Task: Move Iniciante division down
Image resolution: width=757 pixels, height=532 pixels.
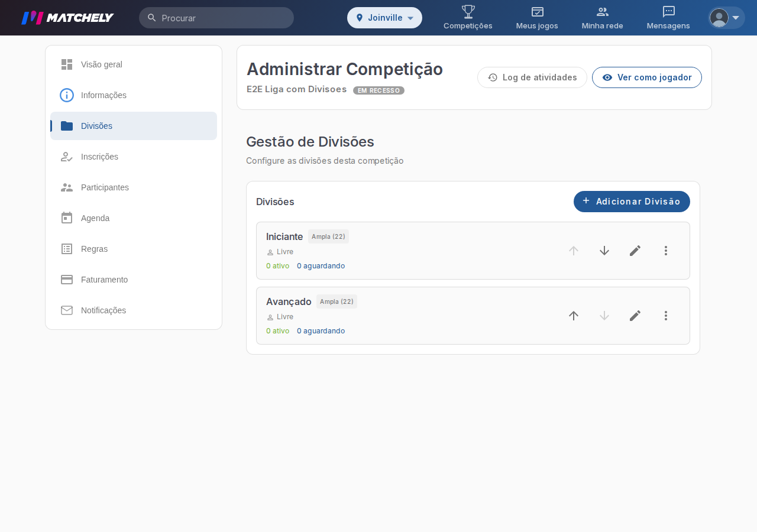Action: [604, 251]
